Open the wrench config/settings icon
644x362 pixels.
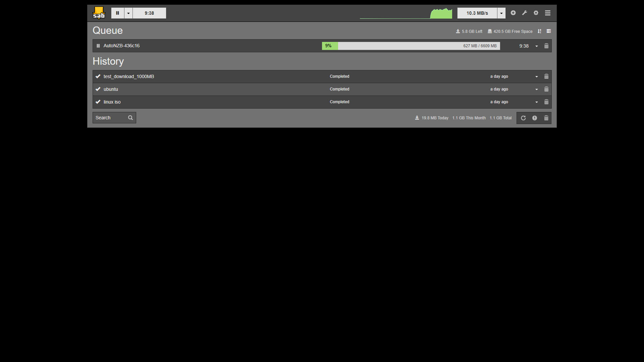click(x=525, y=13)
